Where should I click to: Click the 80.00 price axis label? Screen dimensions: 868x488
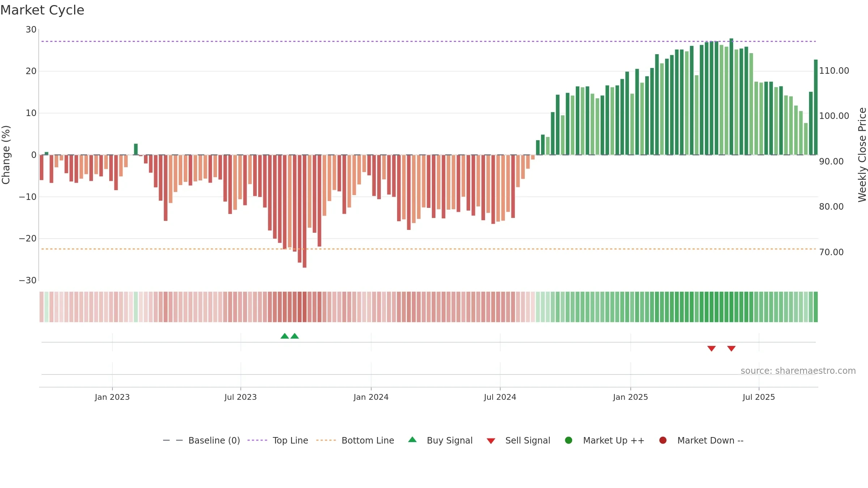point(831,207)
